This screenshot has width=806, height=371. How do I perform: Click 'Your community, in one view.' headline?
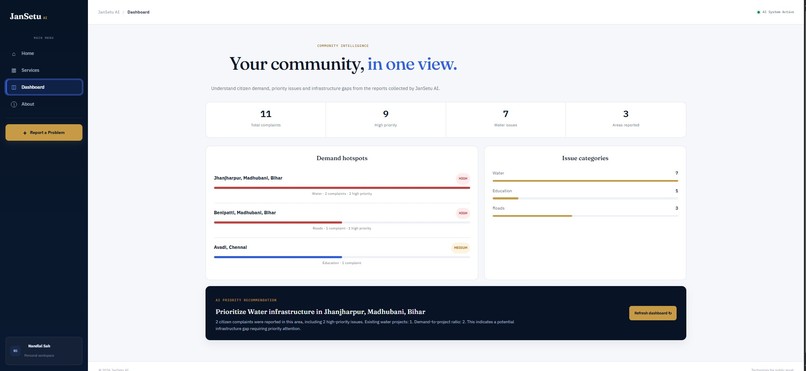(343, 64)
